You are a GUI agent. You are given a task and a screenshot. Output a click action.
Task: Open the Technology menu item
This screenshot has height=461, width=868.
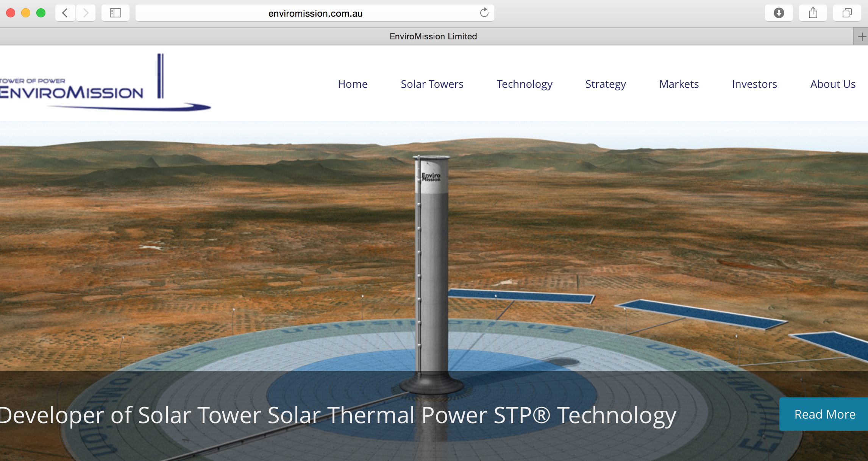click(525, 84)
